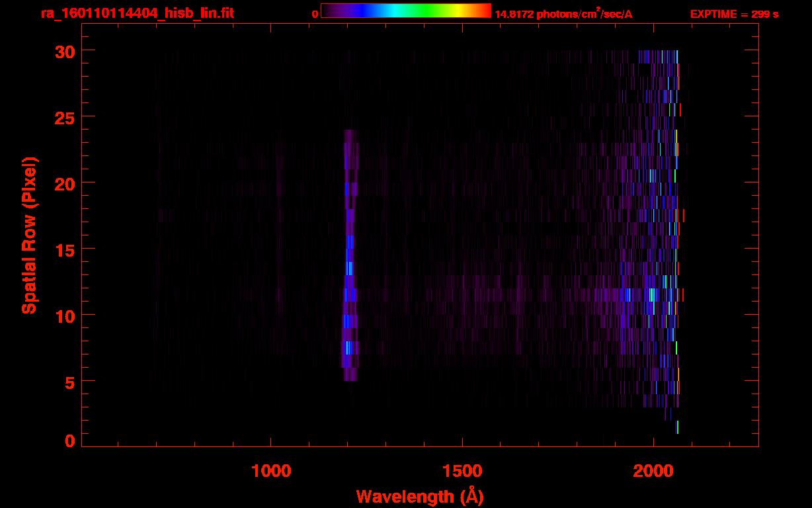
Task: Click the y-axis tick label 30
Action: click(x=63, y=51)
